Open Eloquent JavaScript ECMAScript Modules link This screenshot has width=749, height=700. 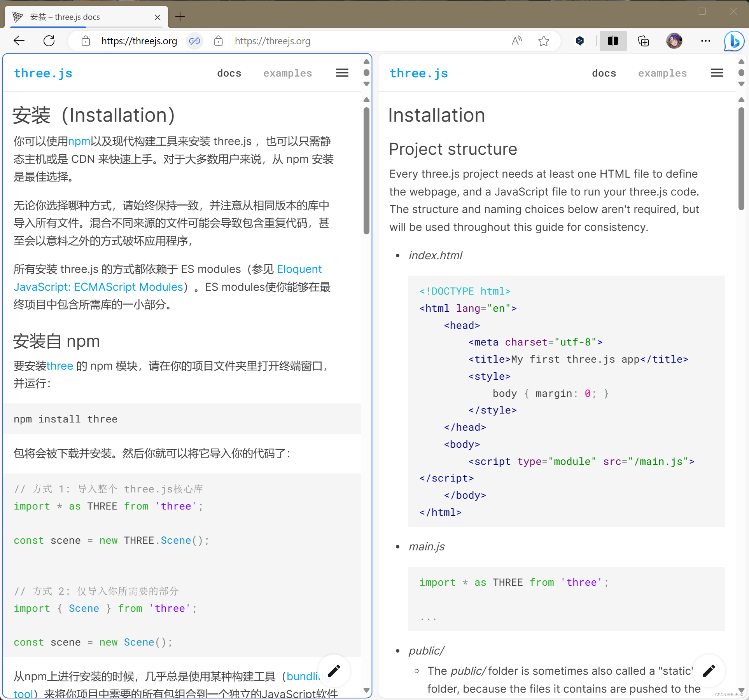98,287
